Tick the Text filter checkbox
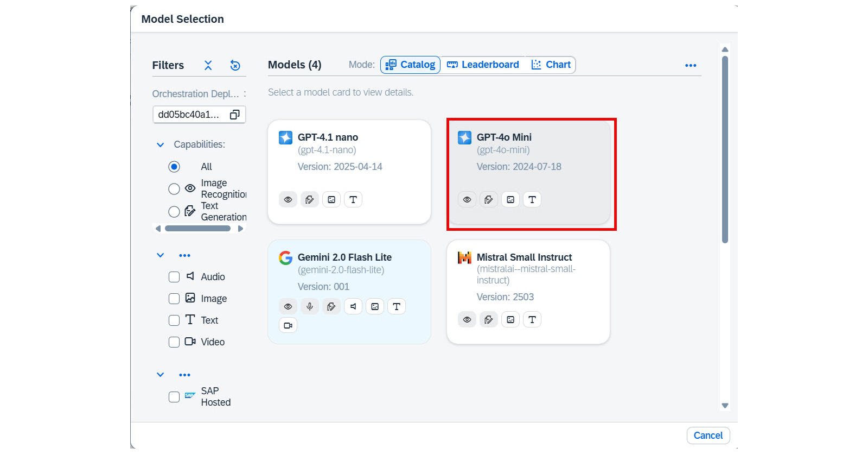The height and width of the screenshot is (454, 868). tap(174, 320)
